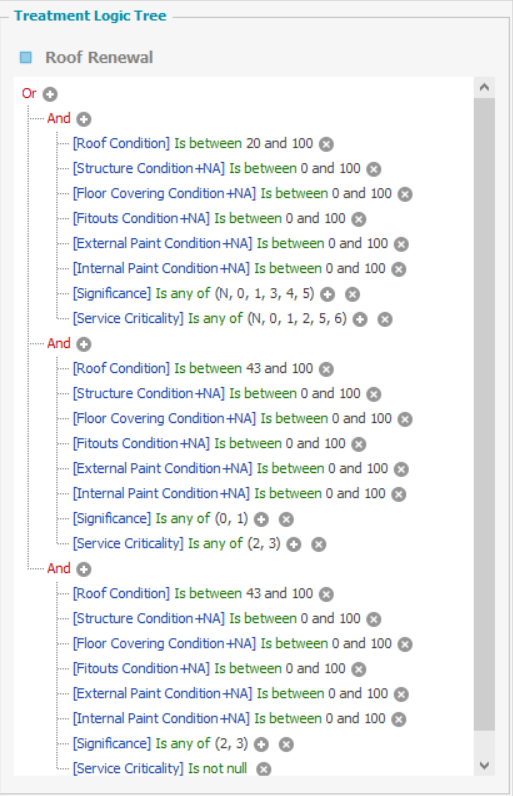This screenshot has height=796, width=513.
Task: Add value to Significance (N, 0, 1, 3, 4, 5)
Action: [x=328, y=294]
